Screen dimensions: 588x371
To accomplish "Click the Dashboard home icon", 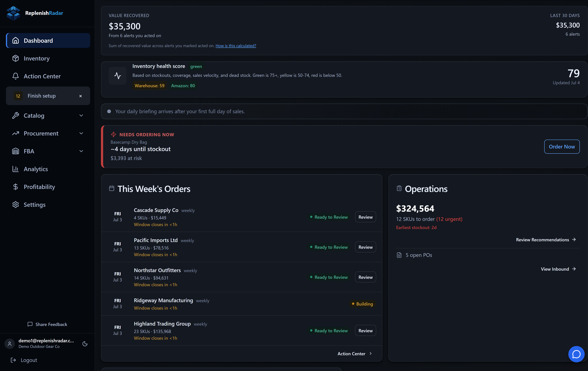I will pyautogui.click(x=16, y=41).
